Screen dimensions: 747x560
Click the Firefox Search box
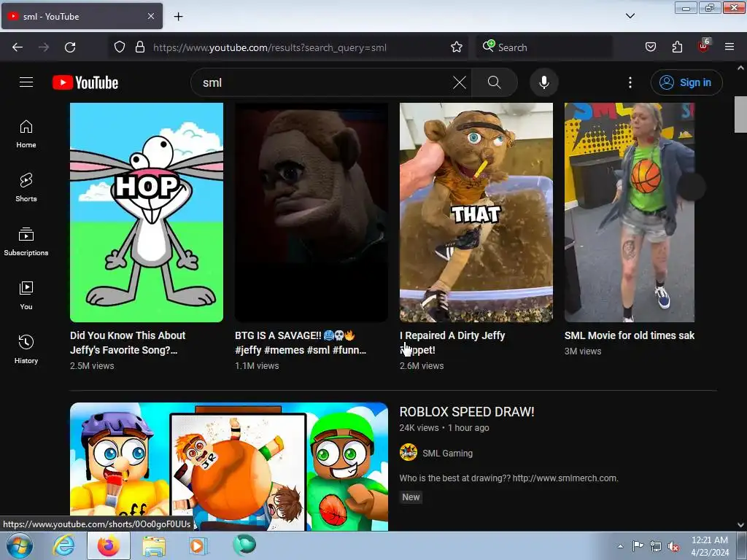tap(544, 47)
